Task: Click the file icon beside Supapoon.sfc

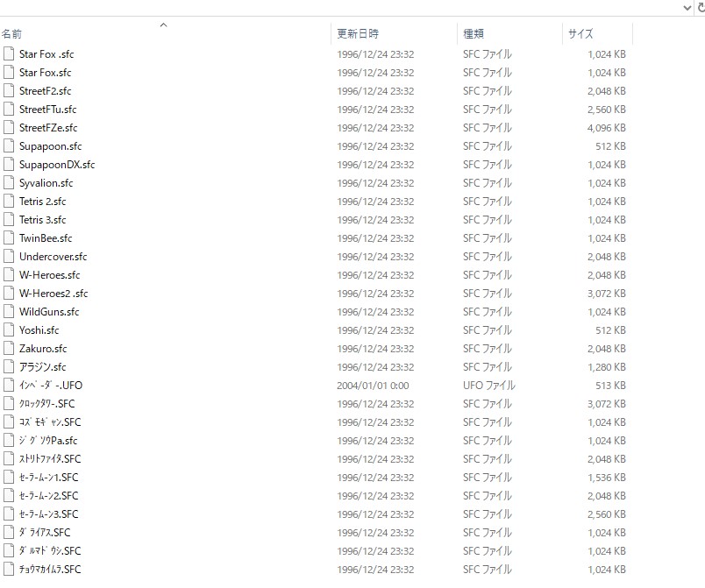Action: coord(9,146)
